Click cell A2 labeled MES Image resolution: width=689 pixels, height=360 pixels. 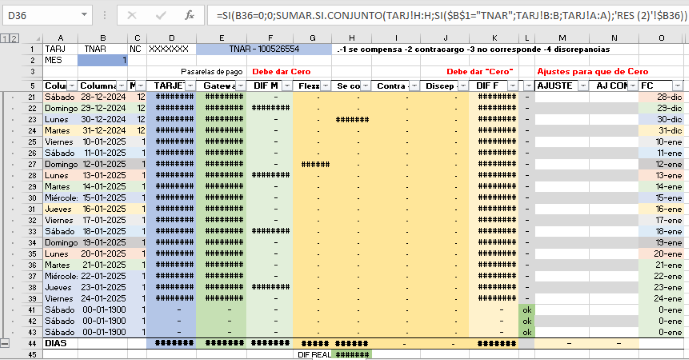pos(60,60)
